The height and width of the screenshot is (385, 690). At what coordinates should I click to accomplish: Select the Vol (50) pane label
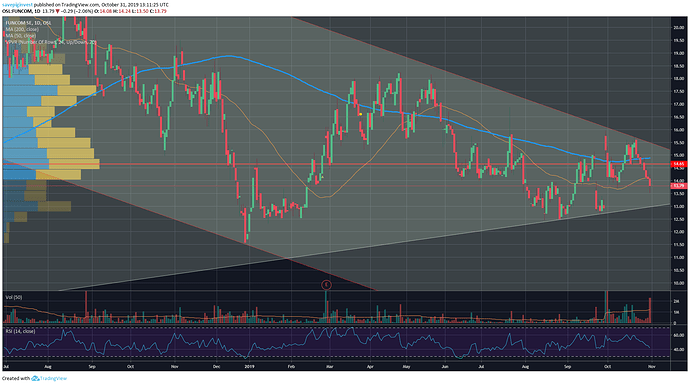[x=14, y=297]
